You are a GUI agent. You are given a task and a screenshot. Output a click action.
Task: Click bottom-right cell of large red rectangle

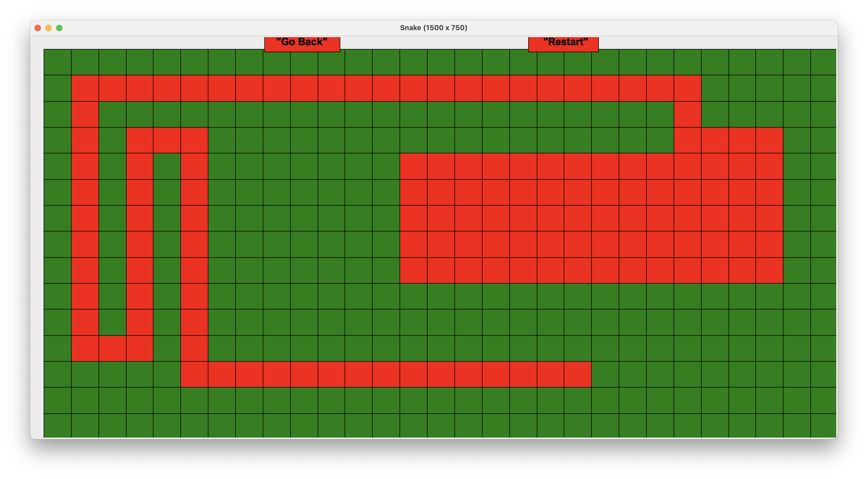tap(769, 270)
